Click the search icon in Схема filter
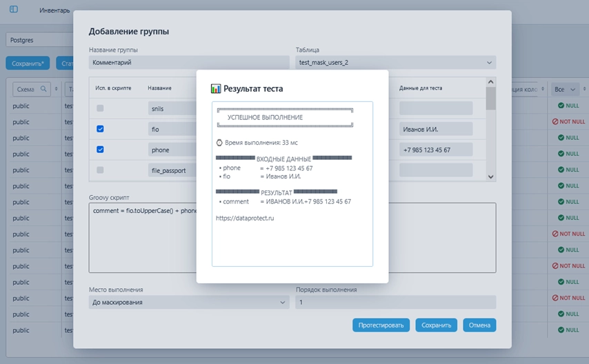 pos(43,89)
